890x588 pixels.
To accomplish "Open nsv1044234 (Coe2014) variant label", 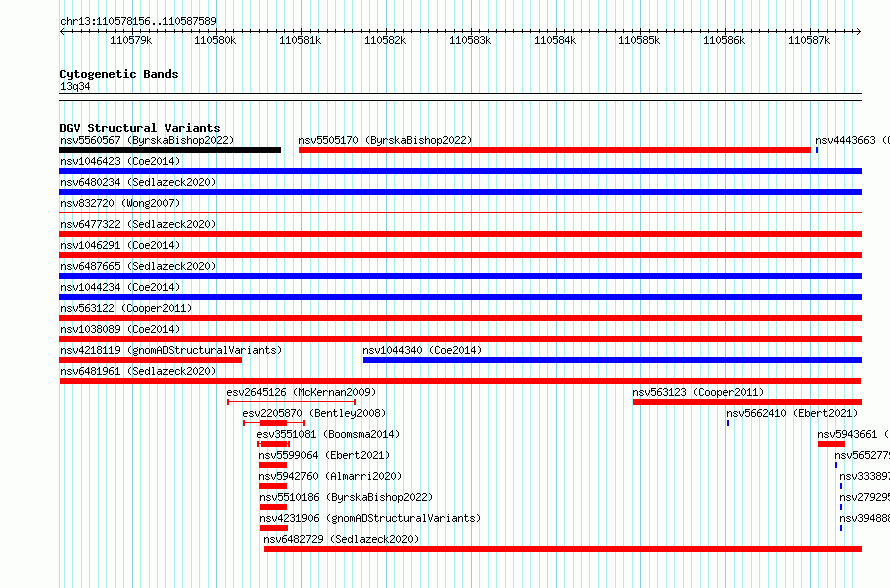I will (120, 287).
